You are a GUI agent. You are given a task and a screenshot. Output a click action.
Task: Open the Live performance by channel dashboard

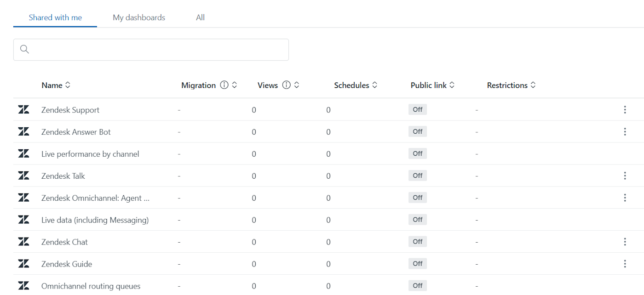(x=90, y=154)
